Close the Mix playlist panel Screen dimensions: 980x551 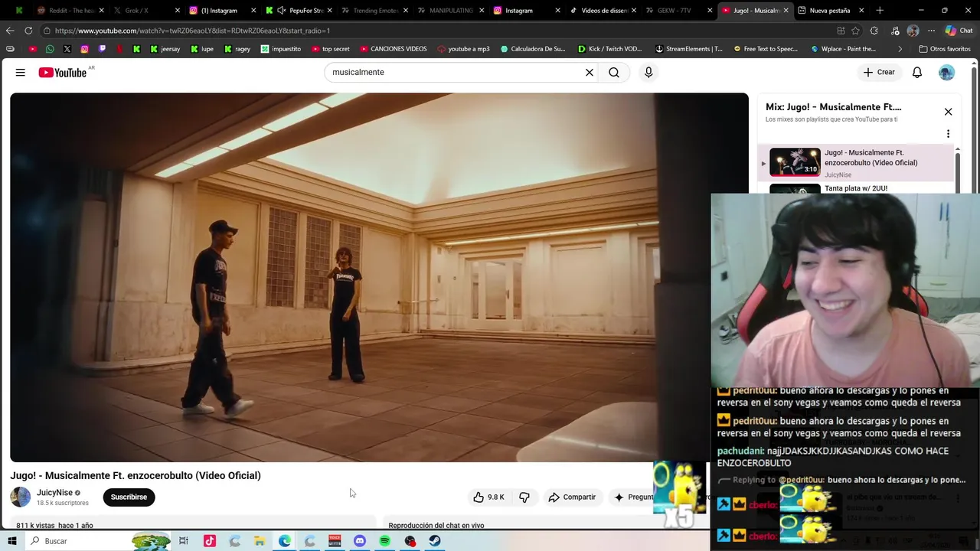click(x=948, y=112)
